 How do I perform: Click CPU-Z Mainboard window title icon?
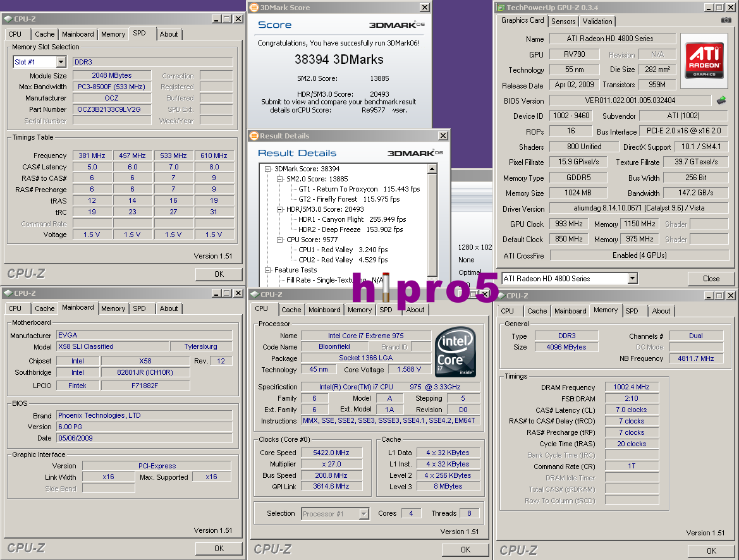point(8,293)
